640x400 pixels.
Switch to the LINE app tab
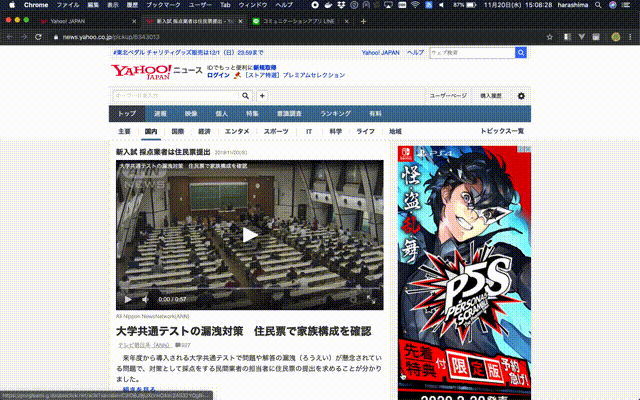point(298,21)
